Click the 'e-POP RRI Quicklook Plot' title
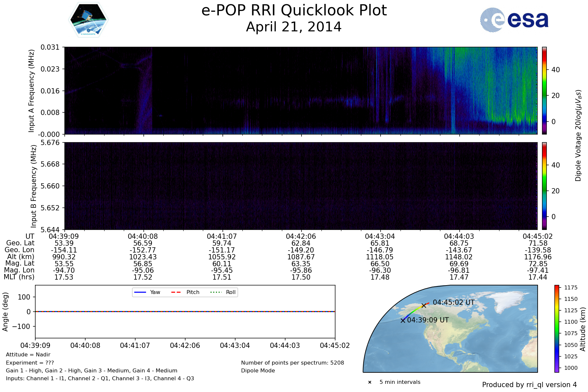The image size is (588, 392). [x=294, y=10]
